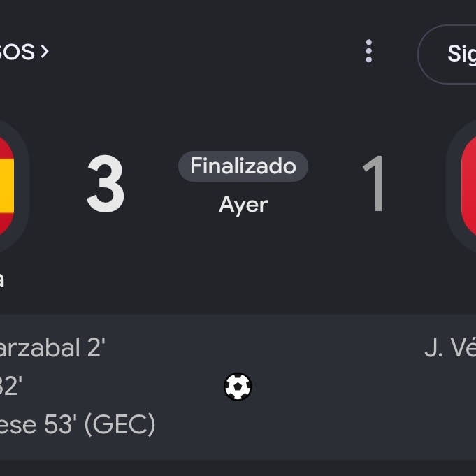Click the goal scorers summary panel

238,387
